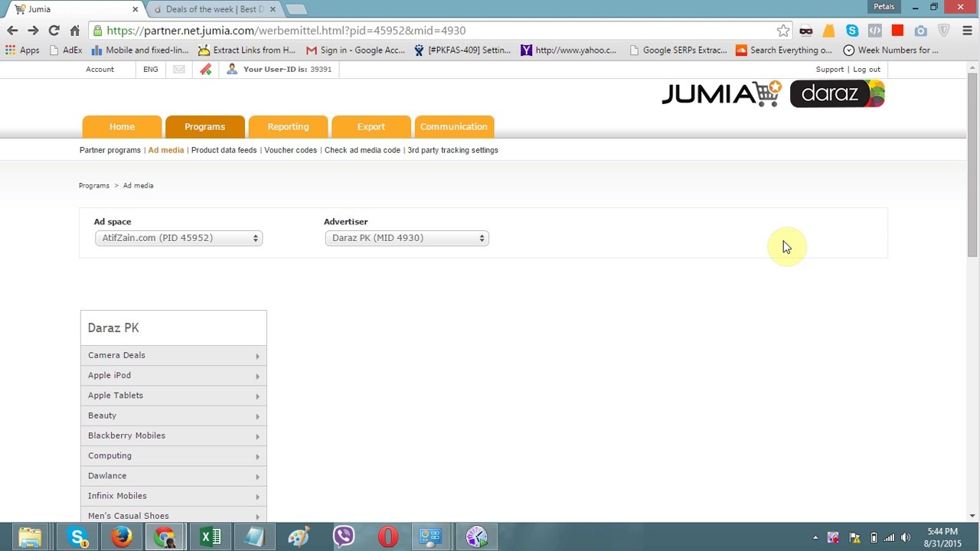Image resolution: width=980 pixels, height=551 pixels.
Task: Open the Sign in - Google Acc bookmark
Action: (x=355, y=51)
